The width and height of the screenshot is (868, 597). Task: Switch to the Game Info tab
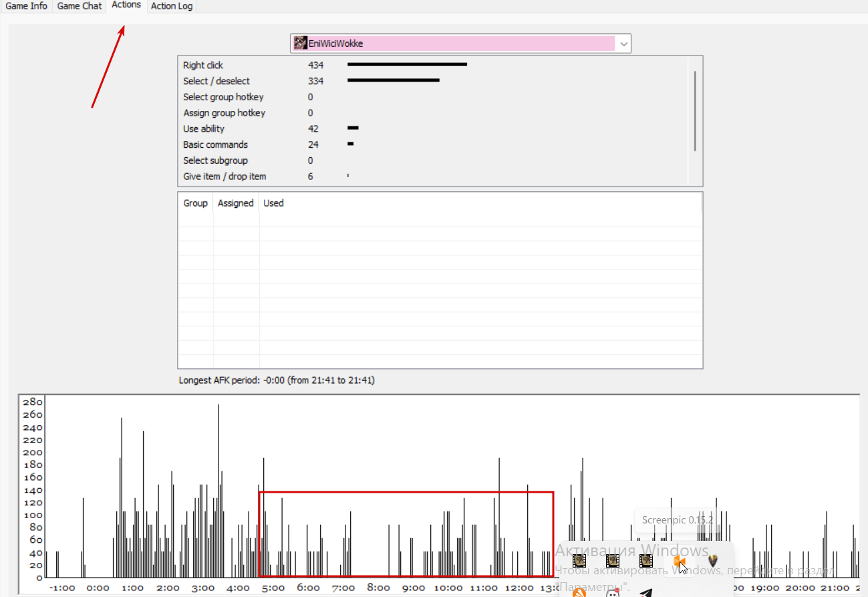[x=27, y=6]
